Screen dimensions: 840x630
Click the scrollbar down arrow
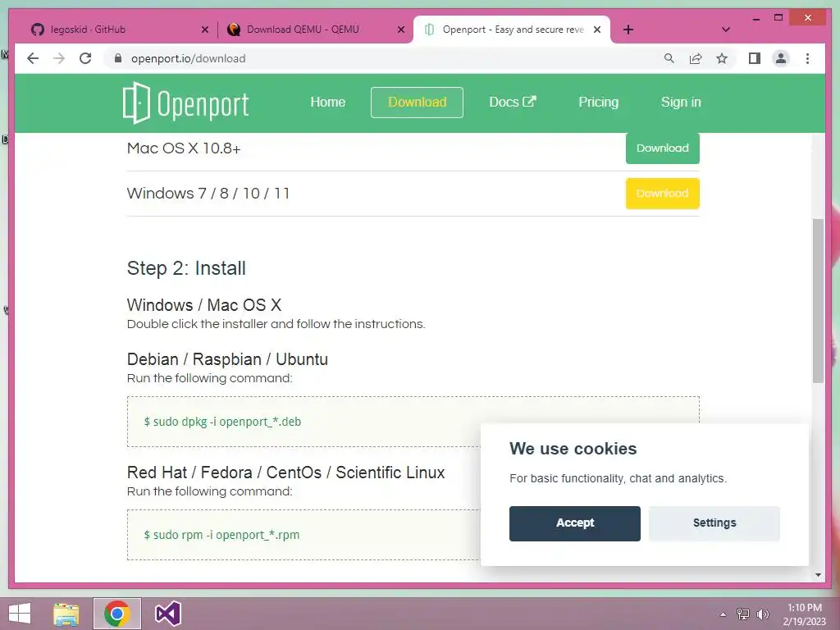[818, 575]
